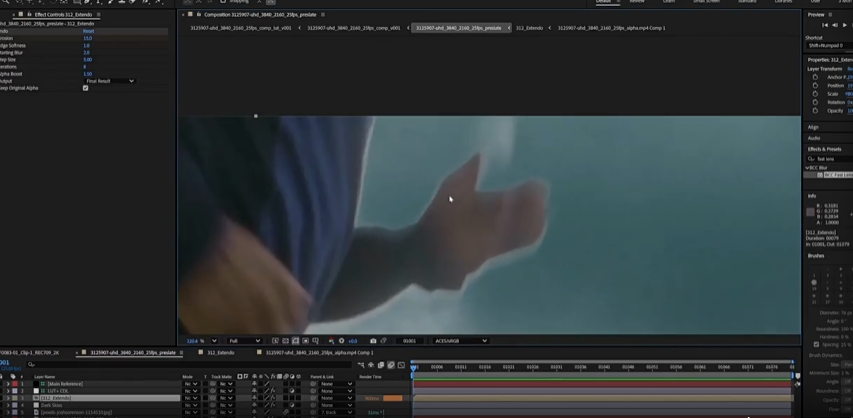853x418 pixels.
Task: Click the stopwatch icon beside Opacity property
Action: pyautogui.click(x=815, y=111)
